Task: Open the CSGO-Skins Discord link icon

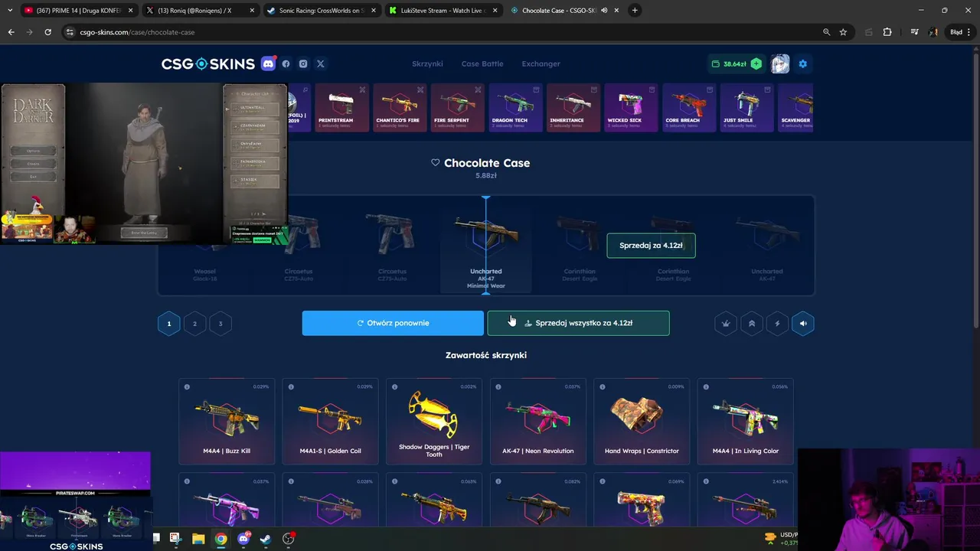Action: [268, 64]
